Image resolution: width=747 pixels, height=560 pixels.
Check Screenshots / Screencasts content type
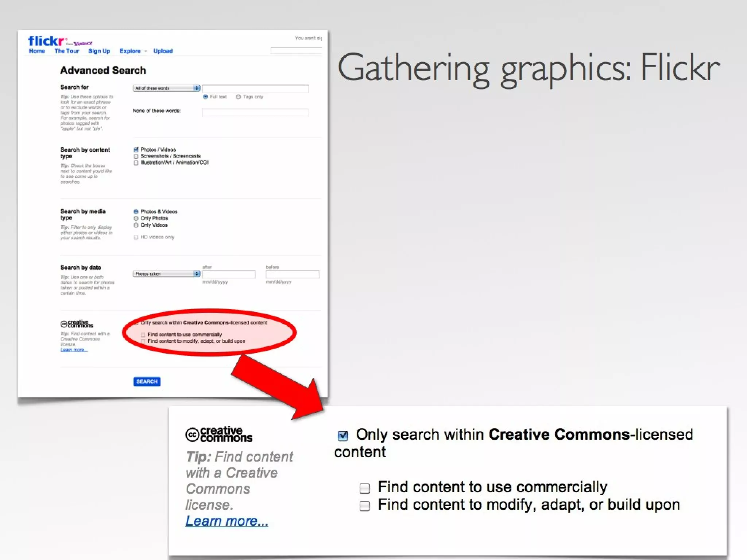click(x=136, y=156)
